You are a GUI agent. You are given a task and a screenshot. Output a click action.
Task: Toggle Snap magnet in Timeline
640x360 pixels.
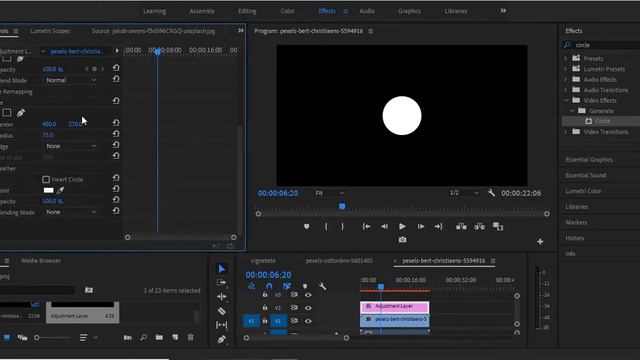[x=269, y=286]
